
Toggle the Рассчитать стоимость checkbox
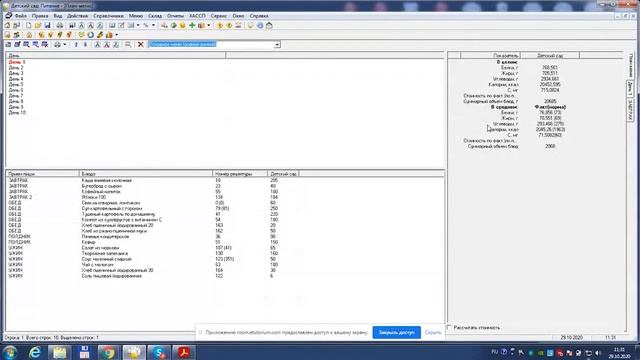point(449,327)
